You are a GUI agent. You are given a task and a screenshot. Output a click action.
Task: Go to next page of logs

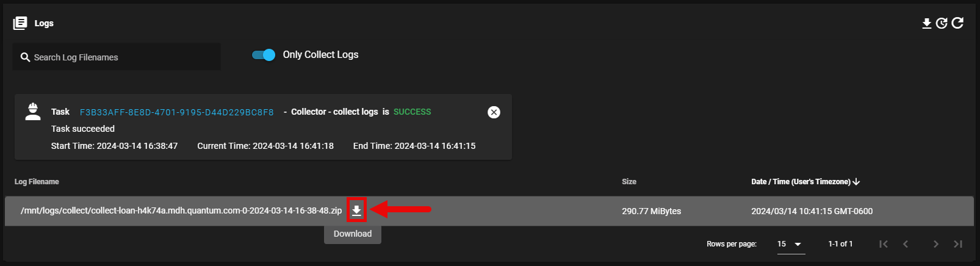(x=935, y=244)
